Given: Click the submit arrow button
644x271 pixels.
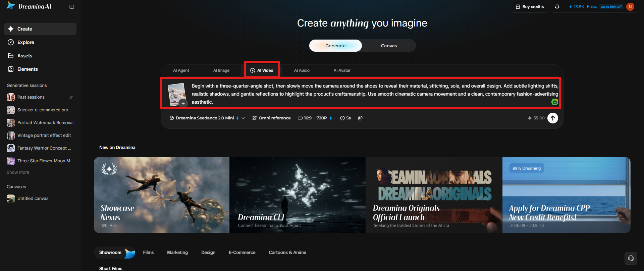Looking at the screenshot, I should point(553,118).
